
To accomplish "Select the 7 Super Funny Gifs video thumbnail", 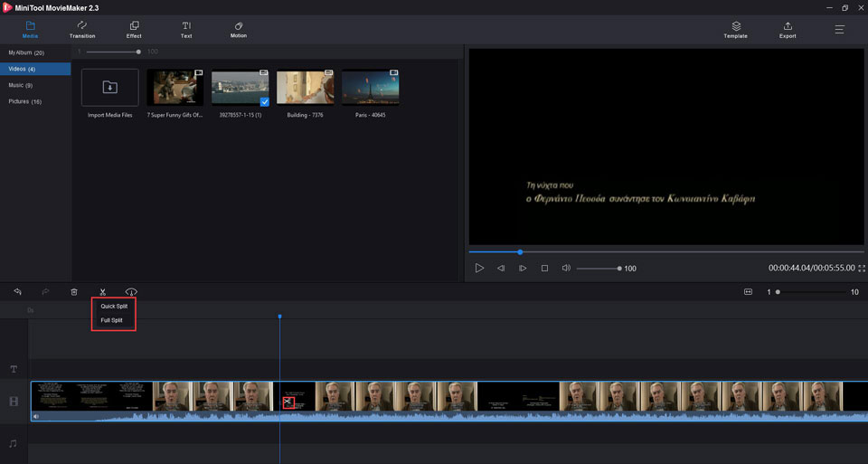I will [175, 88].
